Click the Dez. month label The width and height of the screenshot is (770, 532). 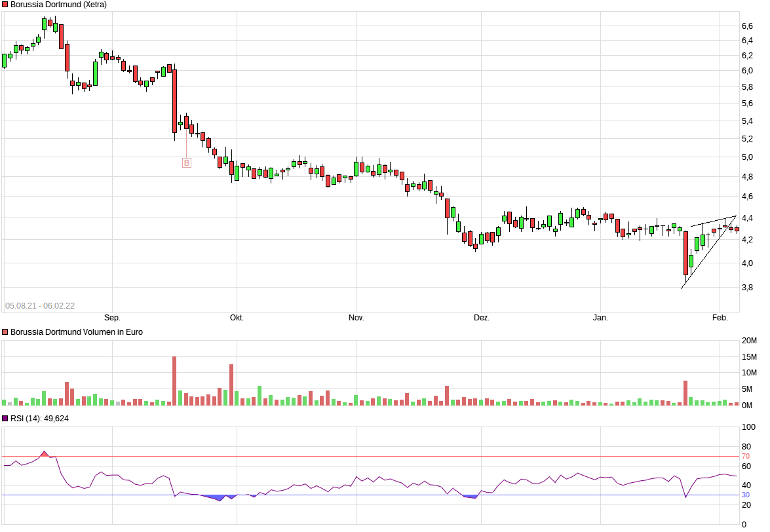click(x=482, y=318)
